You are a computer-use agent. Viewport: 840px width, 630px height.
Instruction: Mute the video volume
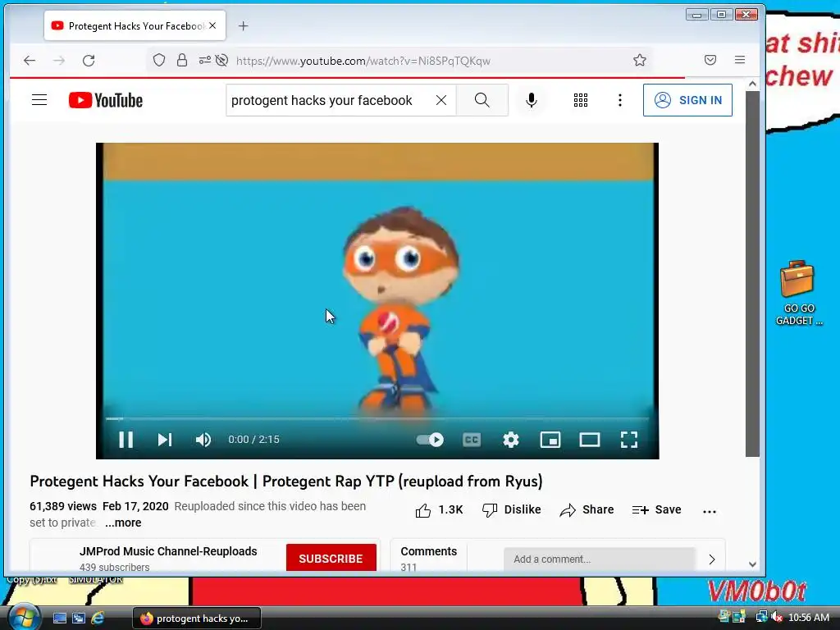click(203, 440)
